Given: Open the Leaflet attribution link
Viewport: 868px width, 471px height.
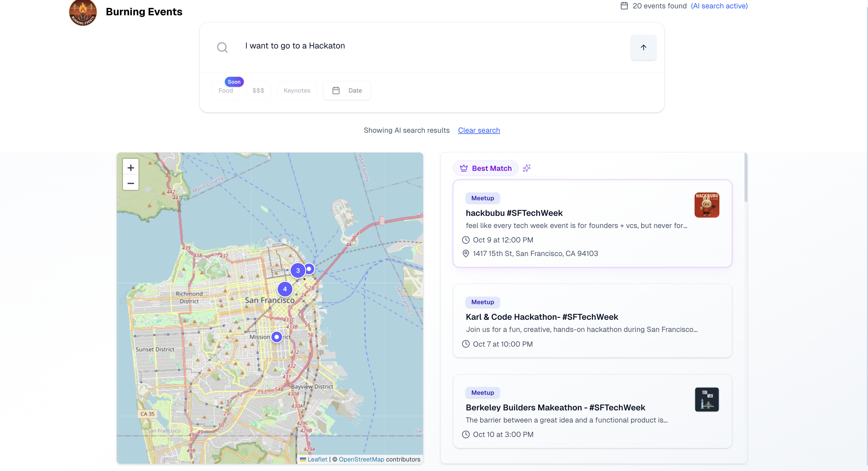Looking at the screenshot, I should click(317, 459).
